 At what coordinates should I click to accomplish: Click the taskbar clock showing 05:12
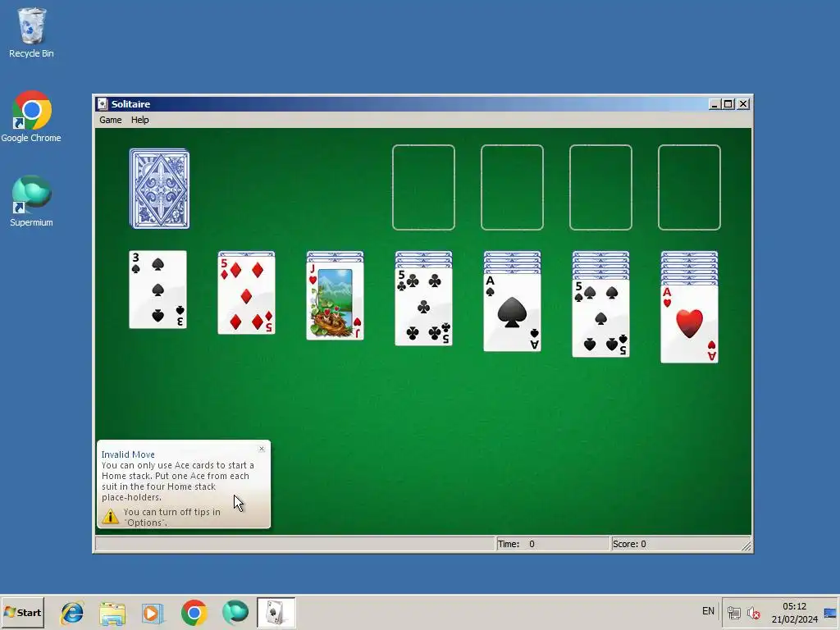click(794, 613)
